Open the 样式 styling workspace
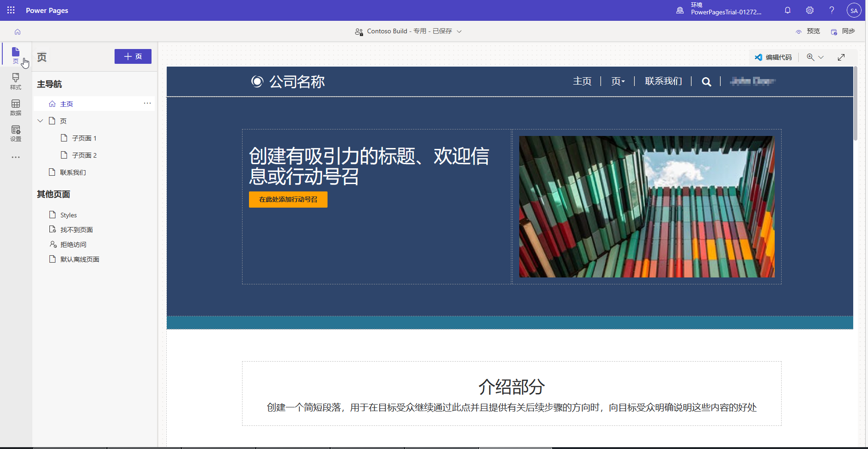The width and height of the screenshot is (868, 449). [x=15, y=82]
